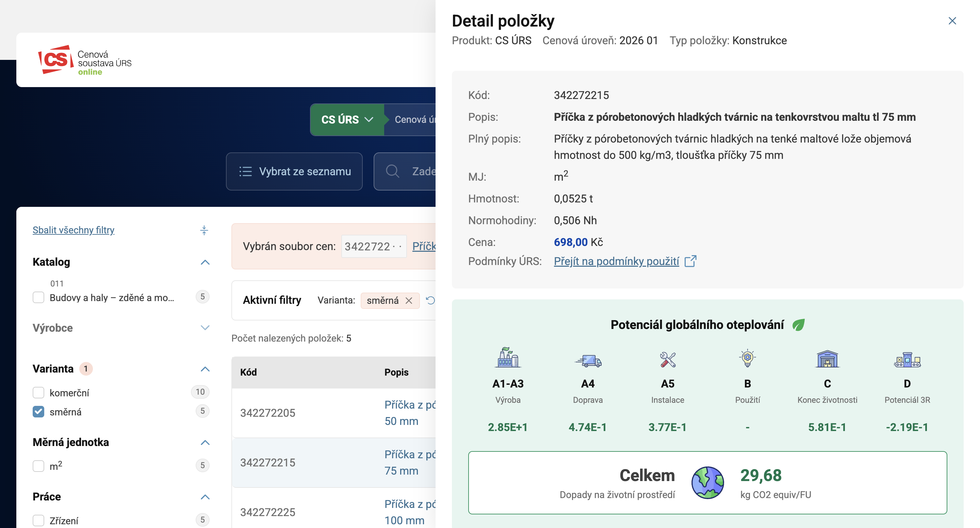Screen dimensions: 980x528
Task: Click the reset active filters icon
Action: [430, 300]
